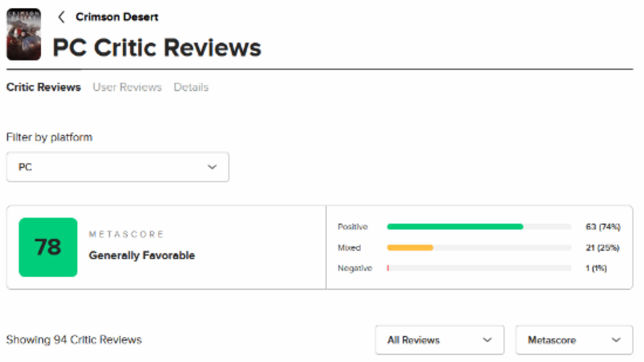The image size is (644, 362).
Task: Open the Metascore sort dropdown
Action: pos(574,340)
